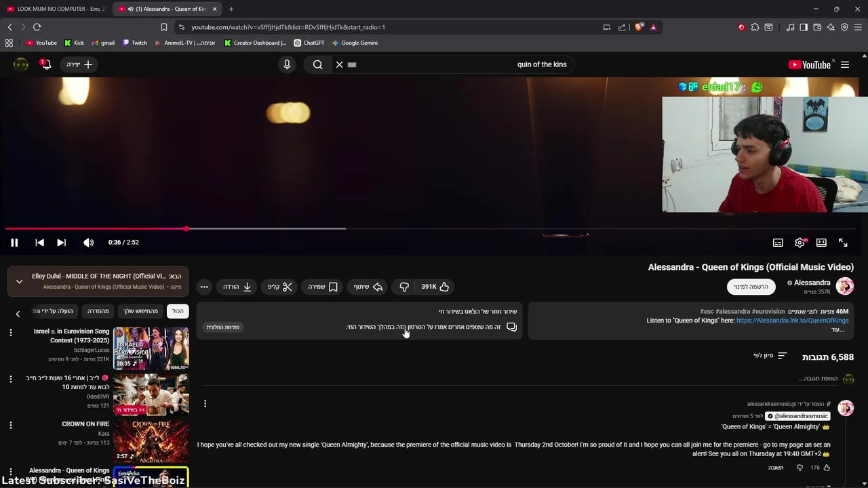Viewport: 868px width, 488px height.
Task: Open Brave Wallet from the toolbar
Action: pyautogui.click(x=817, y=27)
